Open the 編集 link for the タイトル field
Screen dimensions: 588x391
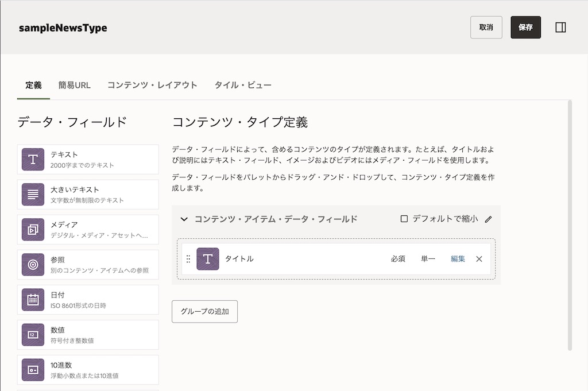point(458,259)
